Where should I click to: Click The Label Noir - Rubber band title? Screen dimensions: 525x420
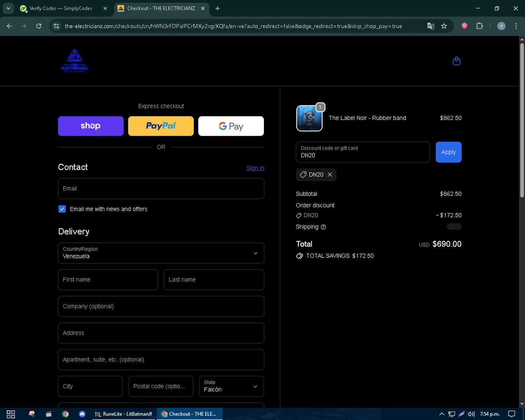tap(367, 118)
